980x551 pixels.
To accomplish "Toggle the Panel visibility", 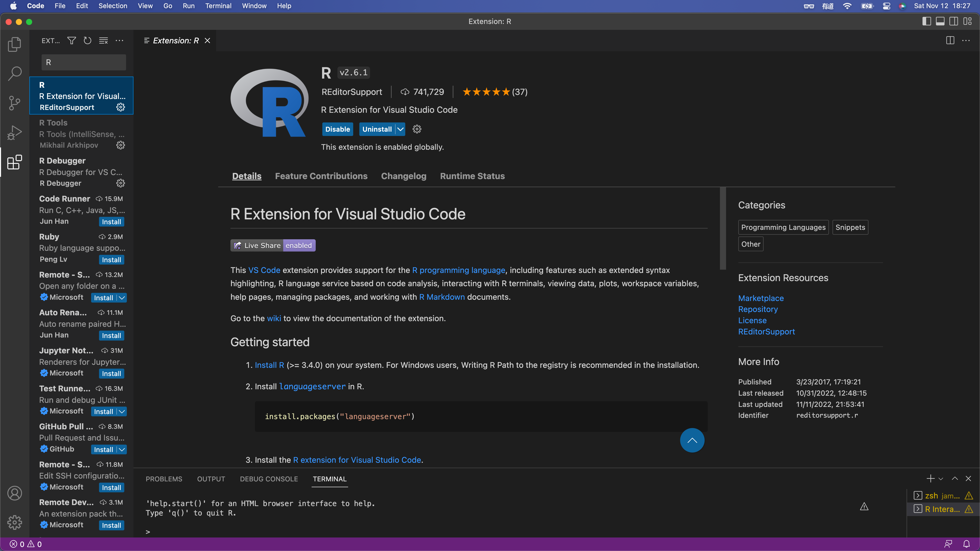I will (x=940, y=21).
